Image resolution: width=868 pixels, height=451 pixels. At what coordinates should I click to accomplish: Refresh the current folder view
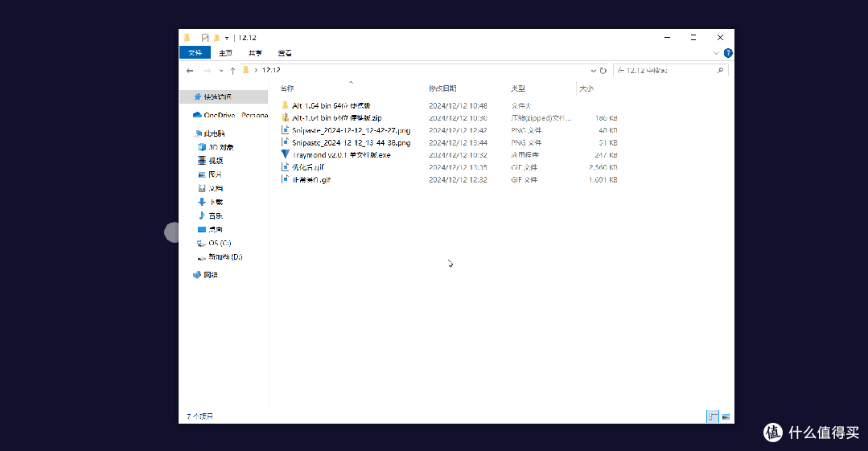tap(603, 70)
